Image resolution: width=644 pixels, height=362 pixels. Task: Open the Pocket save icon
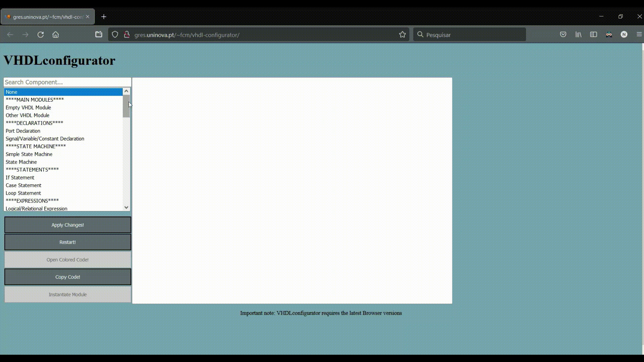point(563,35)
